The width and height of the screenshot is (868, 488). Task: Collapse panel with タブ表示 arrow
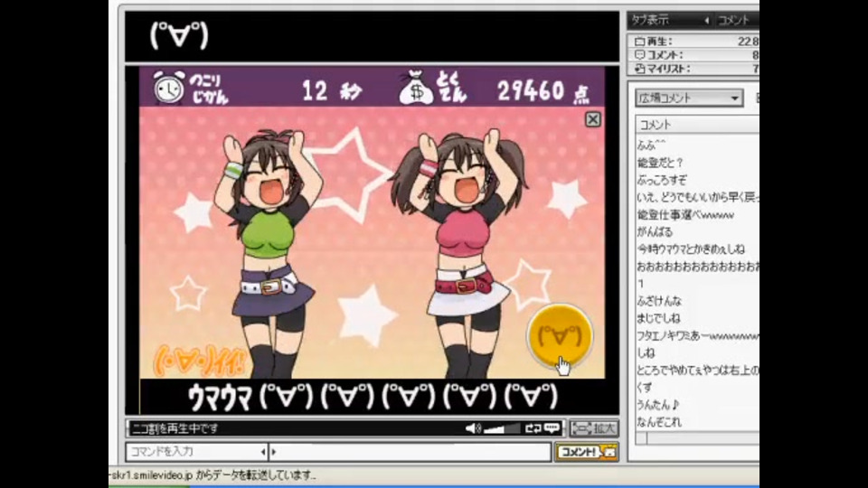pyautogui.click(x=706, y=21)
